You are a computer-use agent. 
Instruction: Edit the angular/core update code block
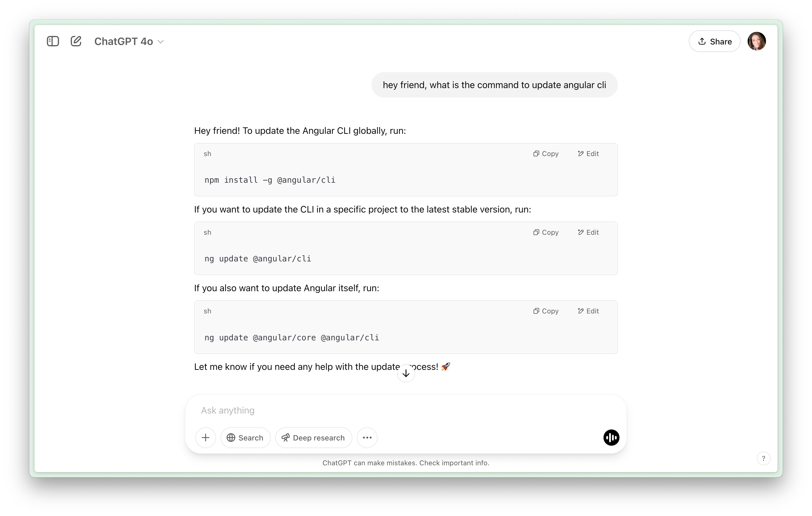click(588, 311)
